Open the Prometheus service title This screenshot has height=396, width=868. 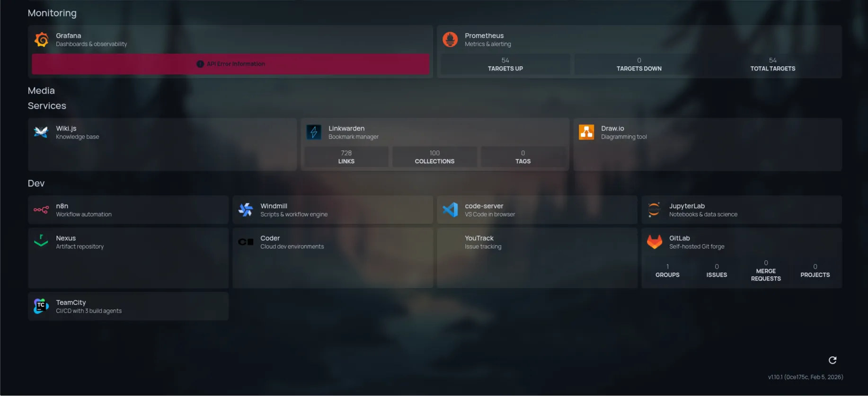[484, 35]
